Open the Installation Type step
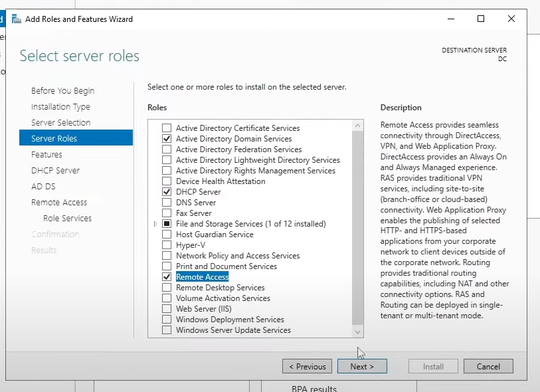The width and height of the screenshot is (540, 392). 60,107
